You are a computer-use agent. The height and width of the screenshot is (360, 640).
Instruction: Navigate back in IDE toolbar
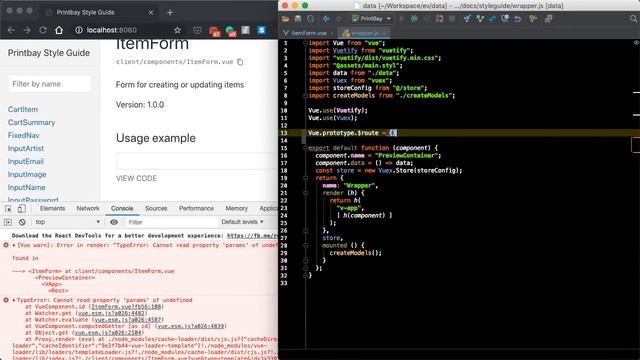[x=326, y=19]
